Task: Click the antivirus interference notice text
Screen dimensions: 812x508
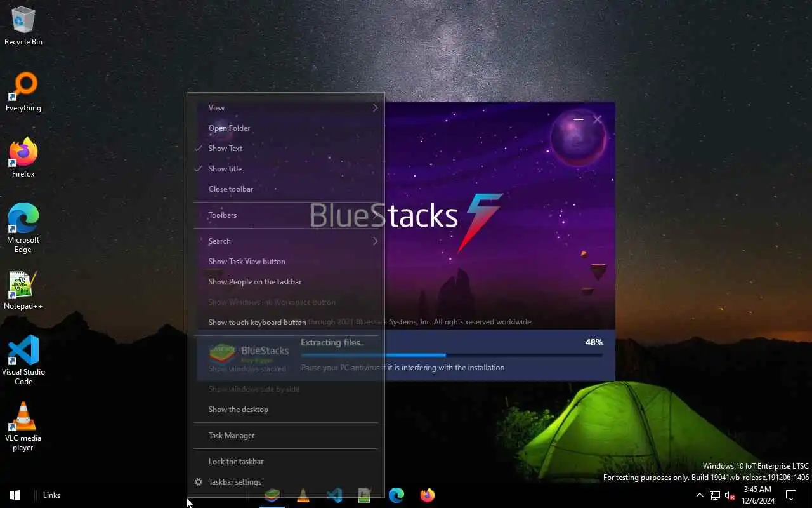Action: [403, 368]
